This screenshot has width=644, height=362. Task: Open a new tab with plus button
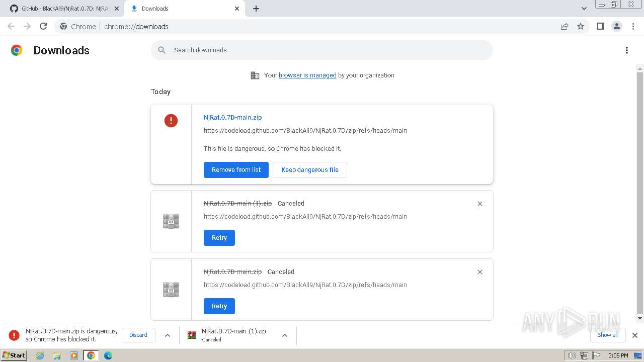click(x=256, y=9)
